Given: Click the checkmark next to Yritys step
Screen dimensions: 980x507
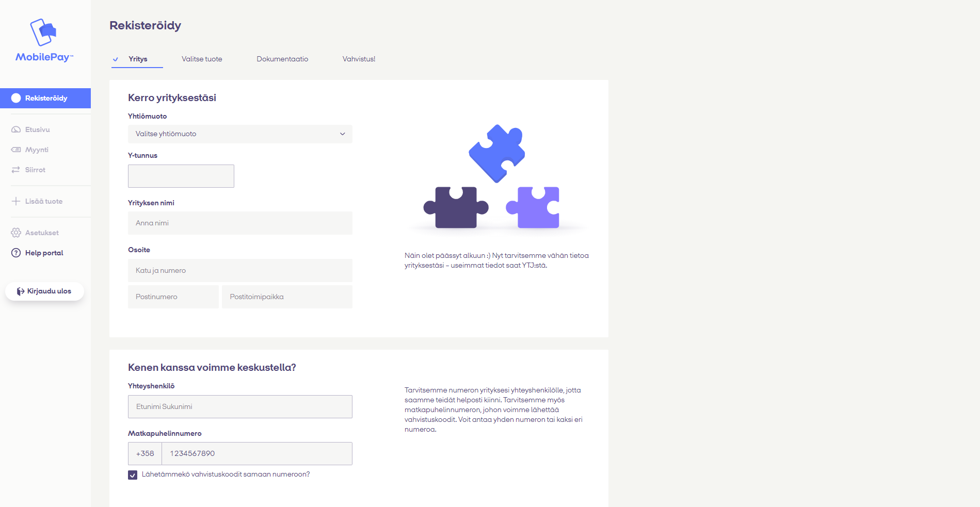Looking at the screenshot, I should pyautogui.click(x=115, y=59).
